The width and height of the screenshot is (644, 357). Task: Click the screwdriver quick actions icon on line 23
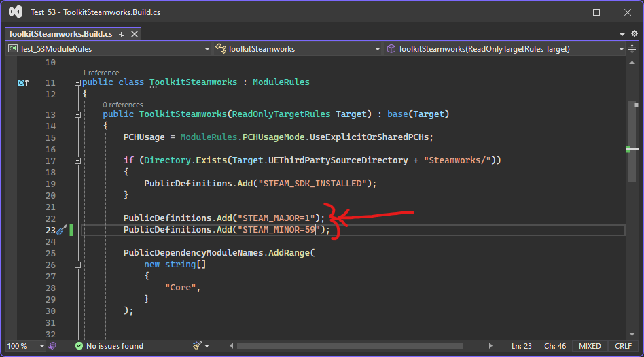60,231
